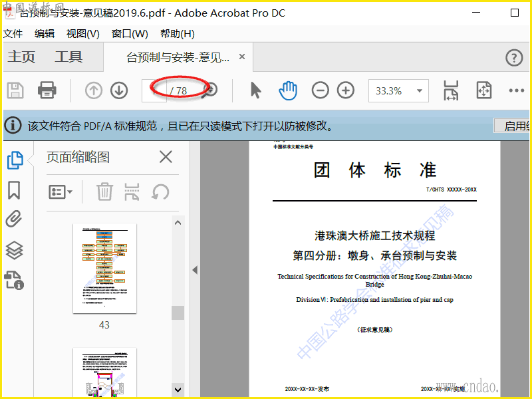This screenshot has height=399, width=532.
Task: Open the find text magnifier tool
Action: pyautogui.click(x=210, y=90)
